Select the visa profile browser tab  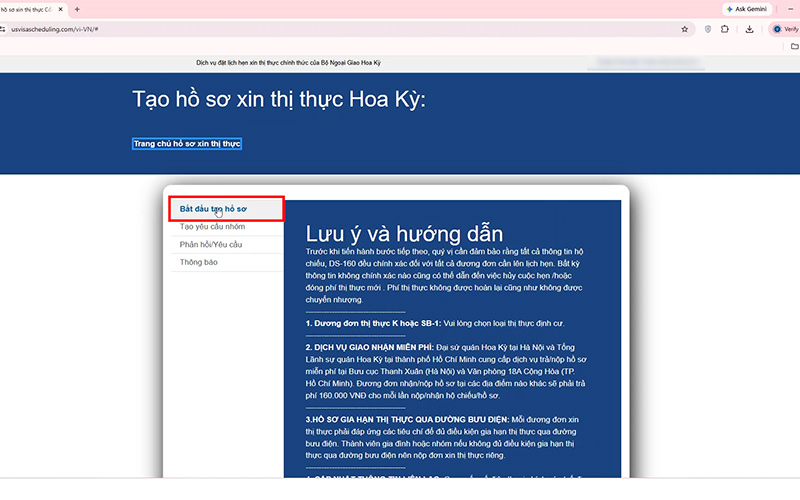pyautogui.click(x=31, y=9)
